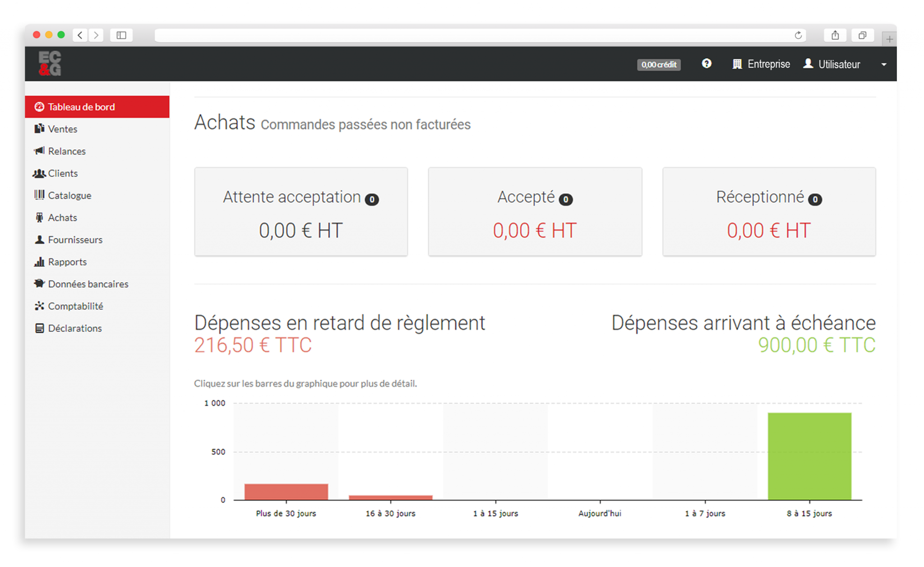924x567 pixels.
Task: Click the Dépenses arrivant à échéance heading
Action: tap(744, 323)
